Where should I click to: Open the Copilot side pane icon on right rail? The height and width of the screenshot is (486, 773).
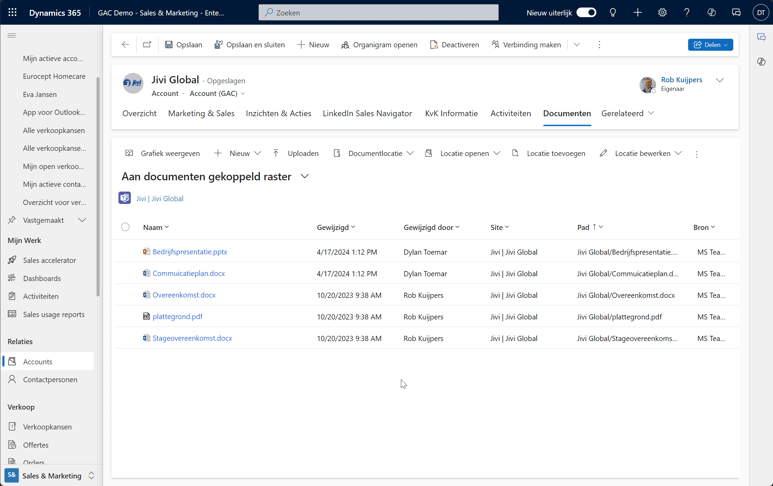761,62
